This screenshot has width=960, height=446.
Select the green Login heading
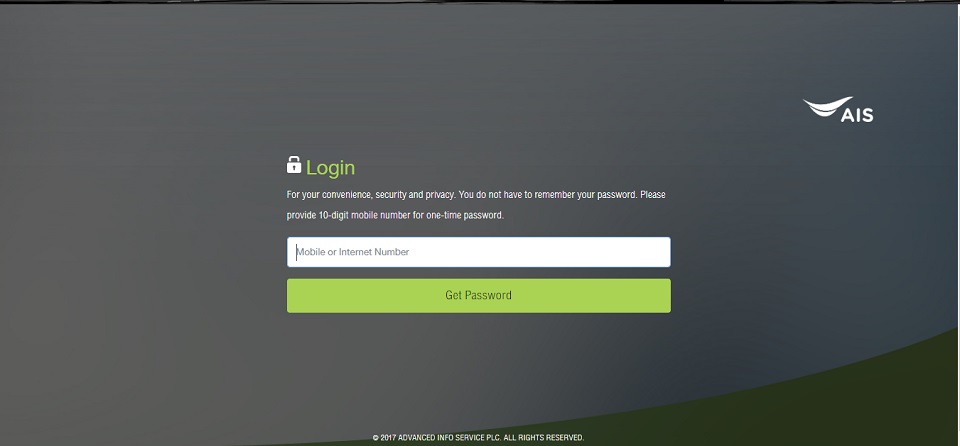(x=331, y=168)
